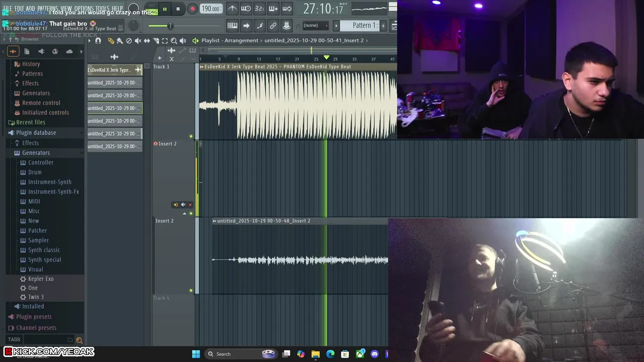Select the playlist pencil draw tool
This screenshot has width=644, height=362.
[x=111, y=41]
